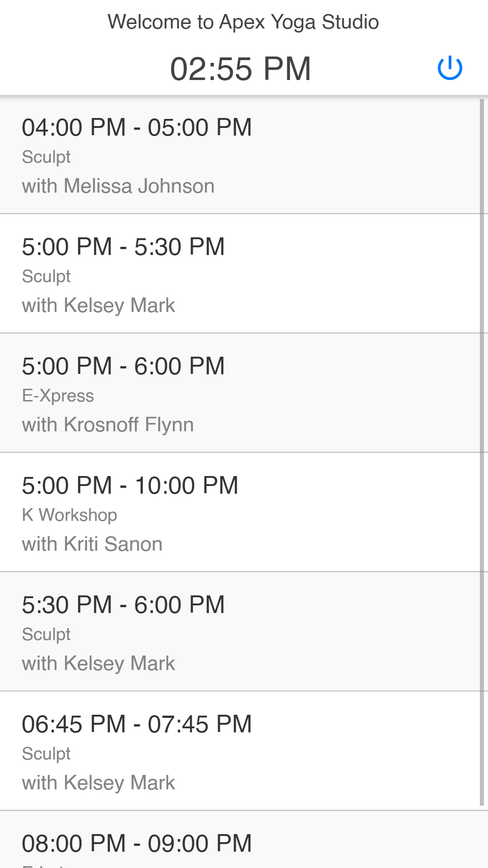Click the Welcome to Apex Yoga Studio title
This screenshot has width=488, height=868.
(x=243, y=22)
